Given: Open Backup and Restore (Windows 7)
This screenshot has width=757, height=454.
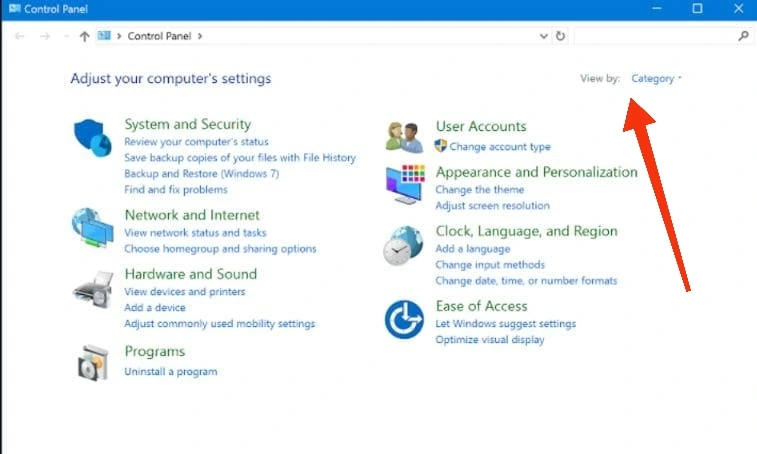Looking at the screenshot, I should pos(201,173).
